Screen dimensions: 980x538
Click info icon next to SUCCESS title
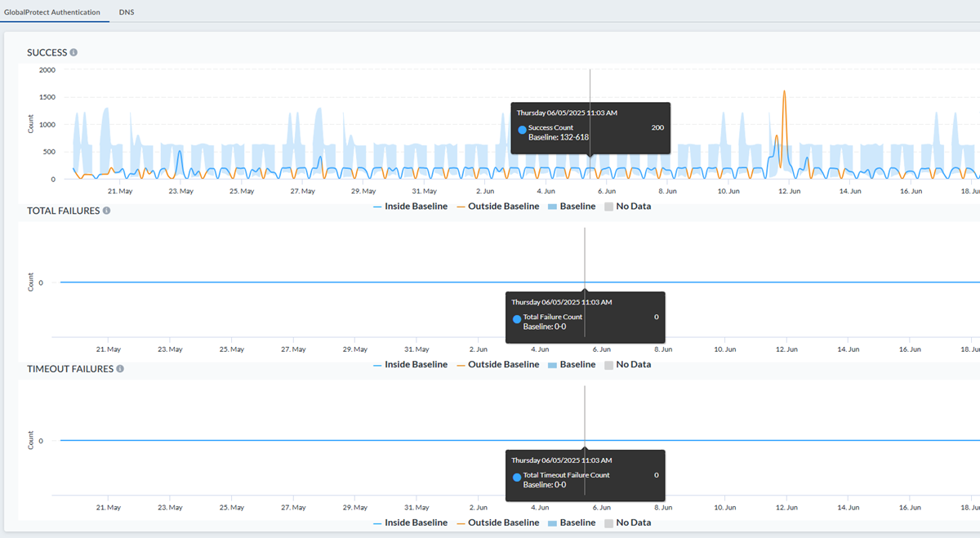coord(73,53)
